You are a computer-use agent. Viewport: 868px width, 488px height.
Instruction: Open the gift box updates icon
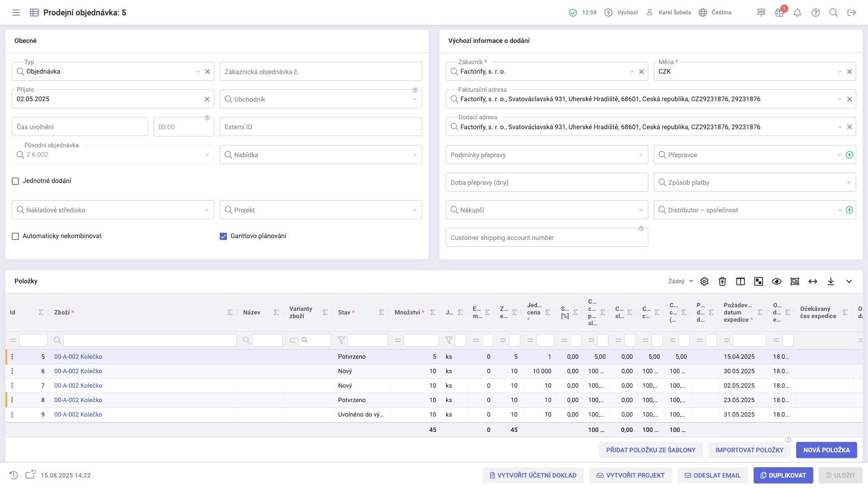(x=779, y=13)
